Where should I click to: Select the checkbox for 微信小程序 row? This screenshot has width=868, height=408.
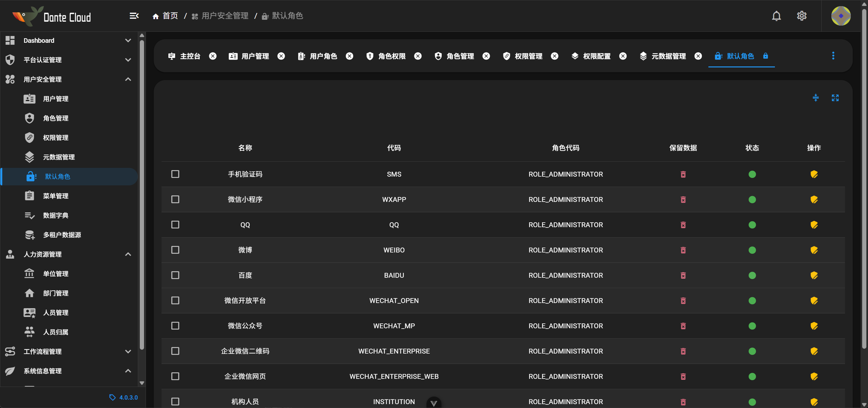[x=175, y=199]
